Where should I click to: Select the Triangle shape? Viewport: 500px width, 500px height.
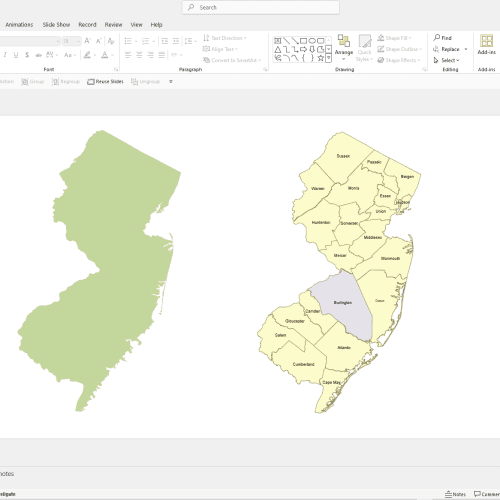click(277, 50)
